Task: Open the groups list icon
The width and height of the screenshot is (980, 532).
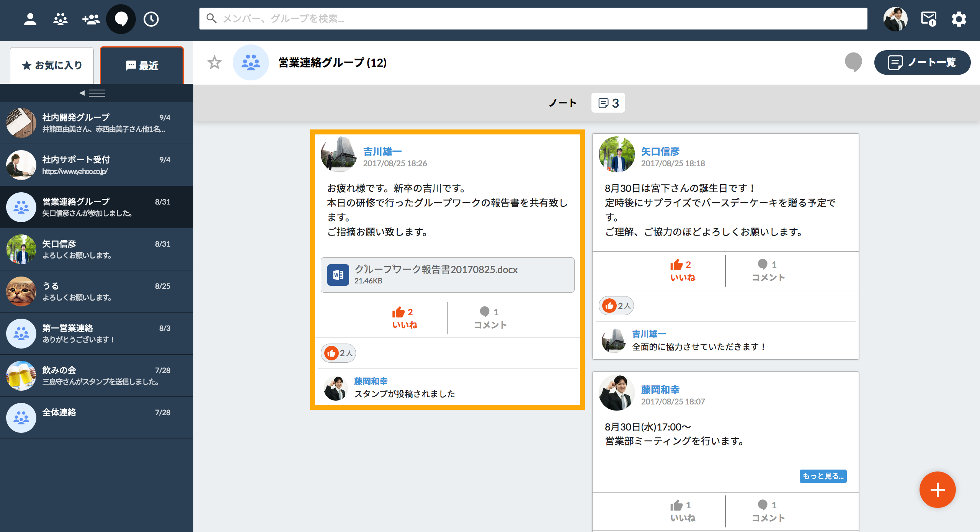Action: point(60,19)
